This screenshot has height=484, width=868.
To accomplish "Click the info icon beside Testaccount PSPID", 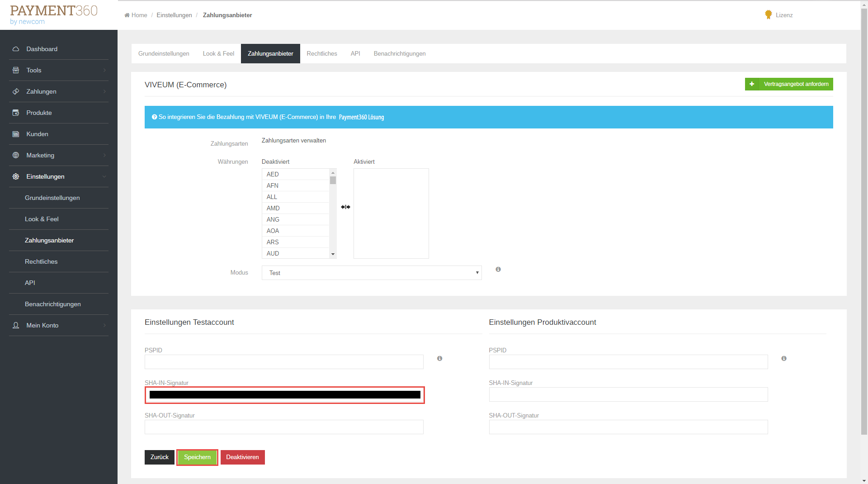I will pyautogui.click(x=439, y=359).
